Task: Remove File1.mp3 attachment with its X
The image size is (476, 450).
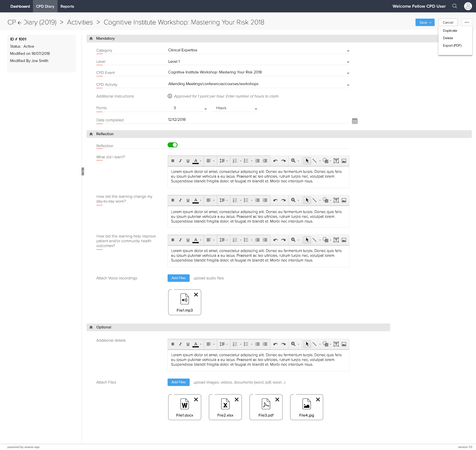Action: [x=196, y=295]
